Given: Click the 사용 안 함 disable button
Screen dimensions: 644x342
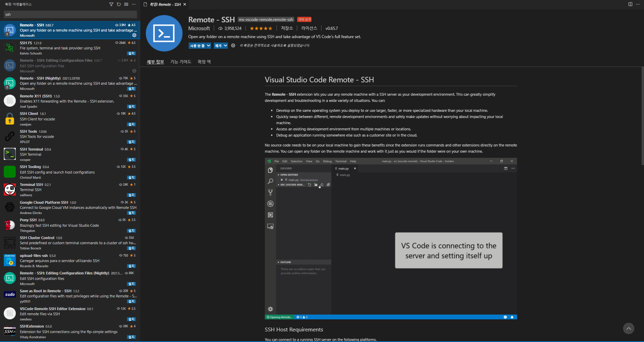Looking at the screenshot, I should click(197, 46).
